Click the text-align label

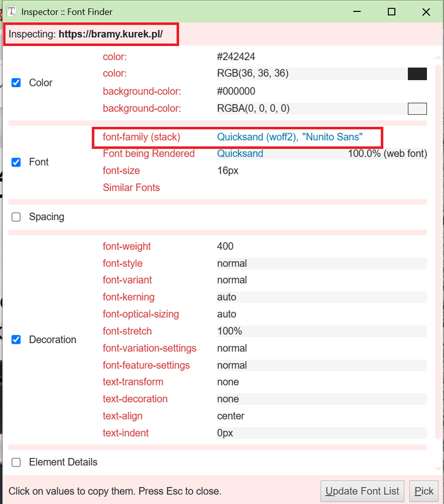[x=122, y=416]
